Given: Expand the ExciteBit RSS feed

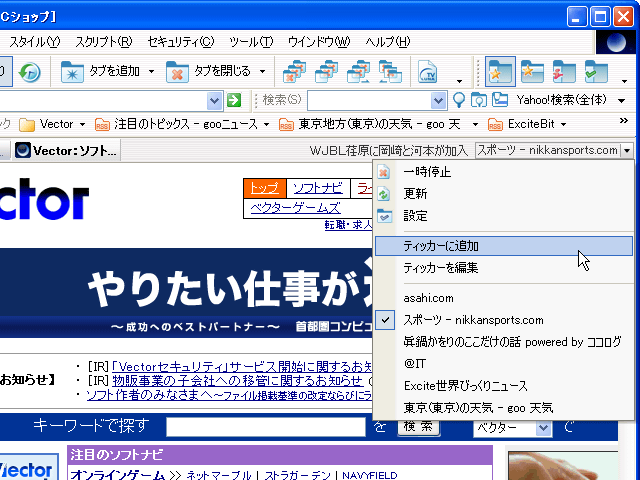Looking at the screenshot, I should click(564, 124).
